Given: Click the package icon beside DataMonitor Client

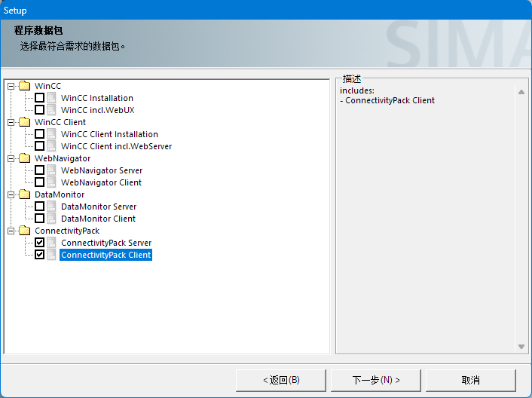Looking at the screenshot, I should coord(51,219).
